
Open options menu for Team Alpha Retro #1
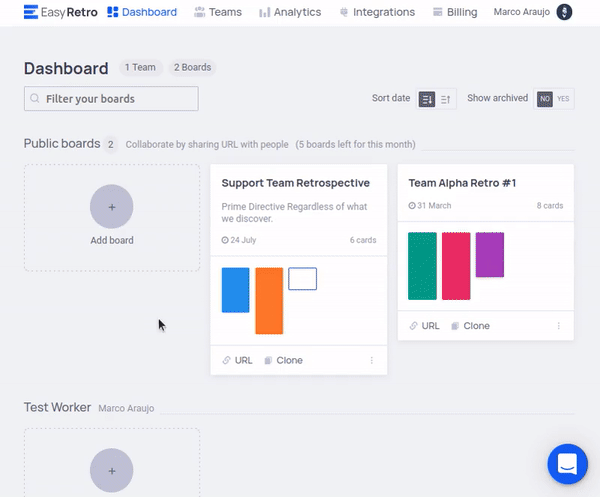pyautogui.click(x=559, y=326)
